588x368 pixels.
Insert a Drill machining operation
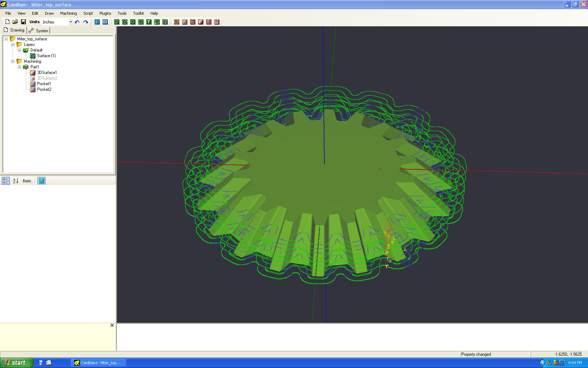point(209,22)
